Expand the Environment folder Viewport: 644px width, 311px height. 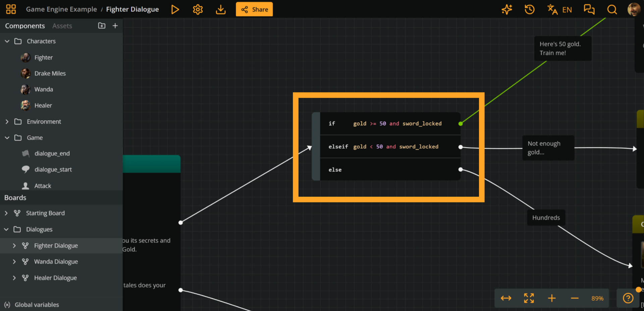tap(7, 122)
